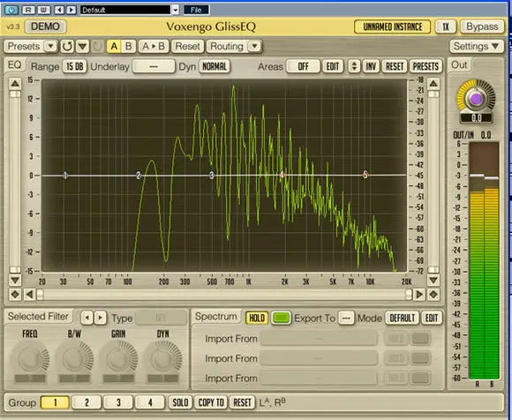Viewport: 512px width, 420px height.
Task: Click the W write automation button
Action: click(44, 10)
